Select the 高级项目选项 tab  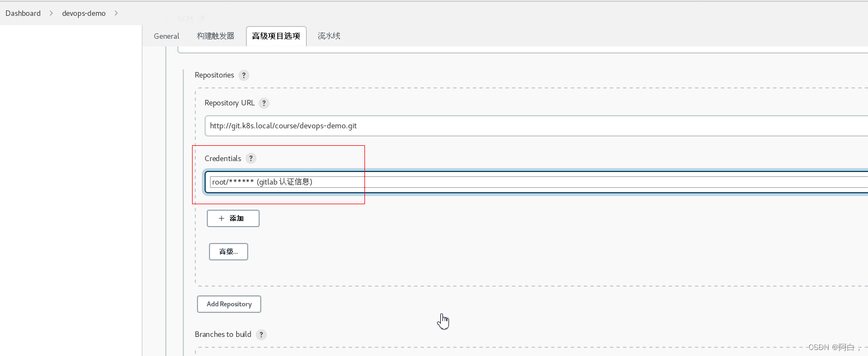pyautogui.click(x=276, y=36)
